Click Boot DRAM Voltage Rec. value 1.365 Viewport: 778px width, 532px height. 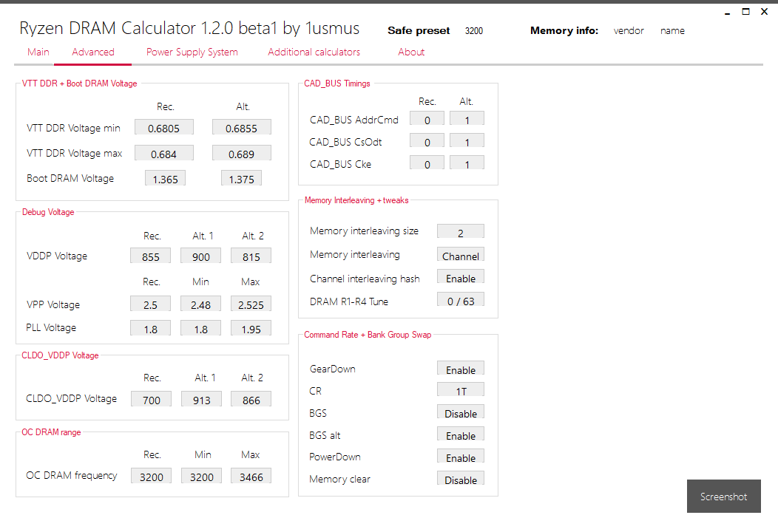pyautogui.click(x=165, y=179)
